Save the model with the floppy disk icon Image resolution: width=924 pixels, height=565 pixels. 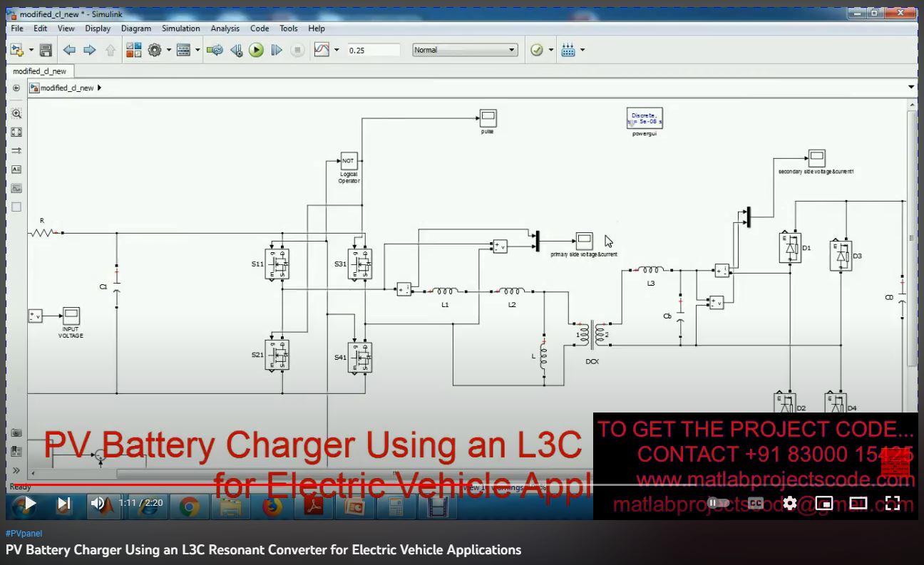pyautogui.click(x=46, y=50)
